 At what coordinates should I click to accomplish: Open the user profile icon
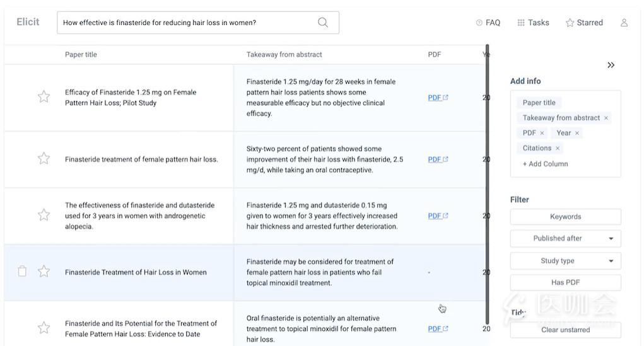coord(624,23)
